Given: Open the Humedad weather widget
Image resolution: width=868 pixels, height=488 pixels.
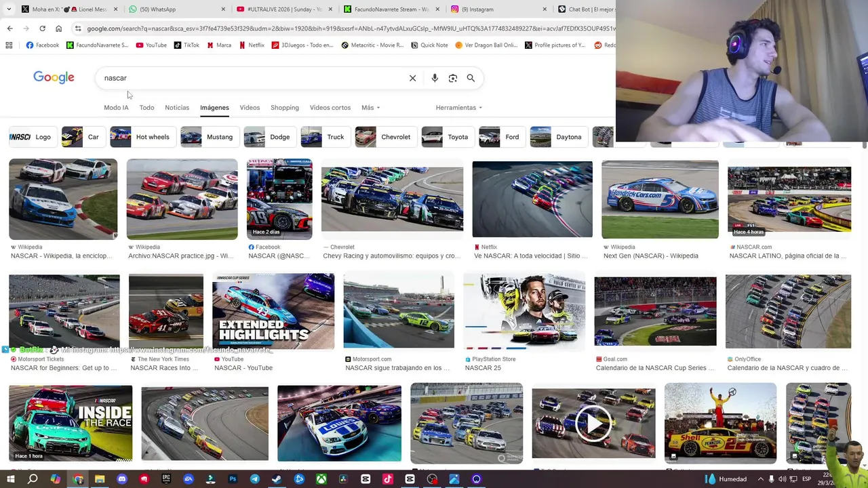Looking at the screenshot, I should [x=725, y=479].
